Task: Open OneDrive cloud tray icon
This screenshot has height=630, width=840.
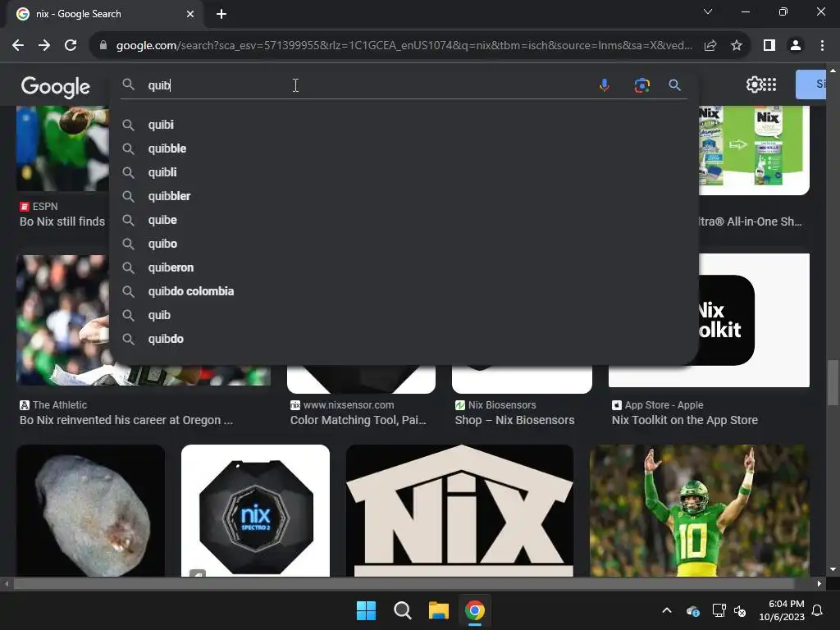Action: 692,610
